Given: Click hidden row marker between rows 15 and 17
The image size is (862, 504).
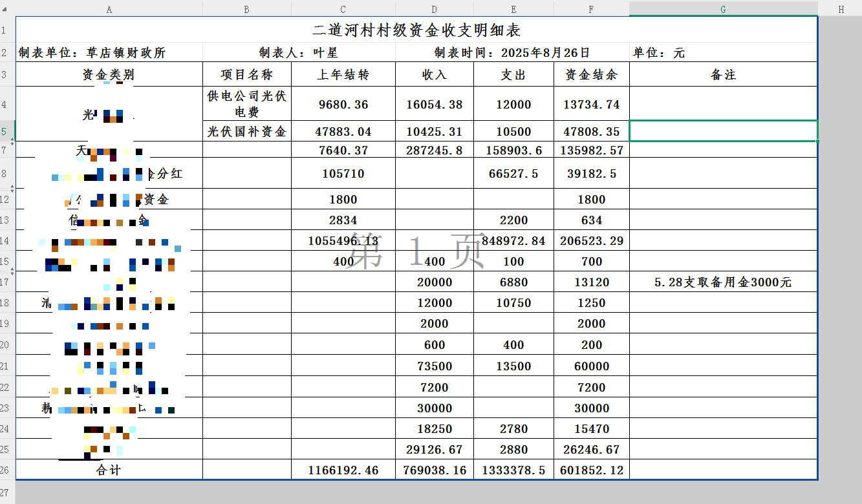Looking at the screenshot, I should 12,271.
